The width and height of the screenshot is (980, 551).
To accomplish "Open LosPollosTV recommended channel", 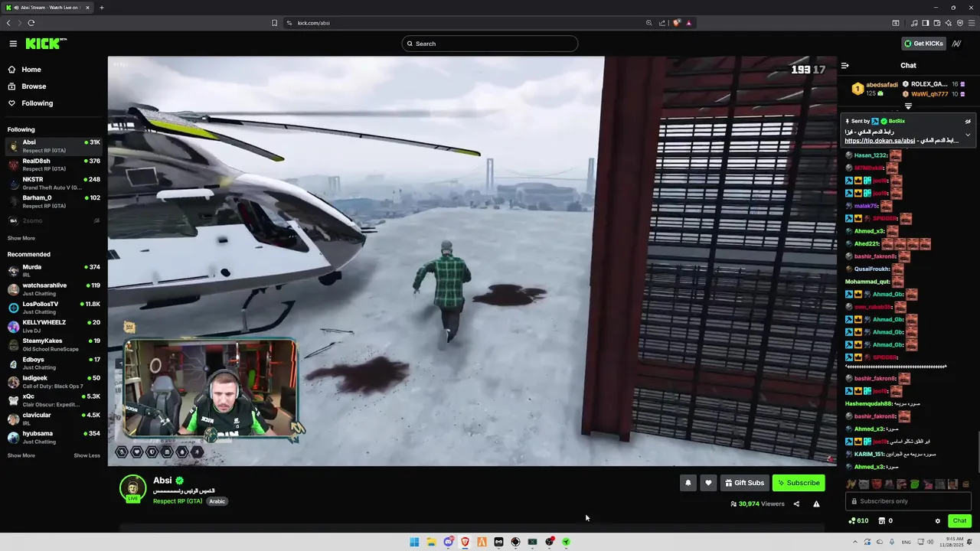I will click(54, 308).
